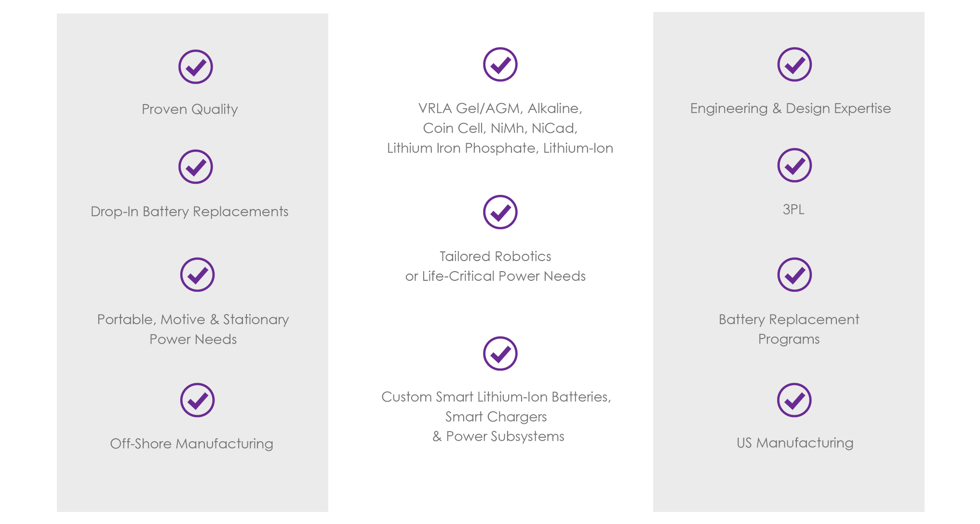Select the Engineering & Design Expertise text
The width and height of the screenshot is (980, 524).
791,108
